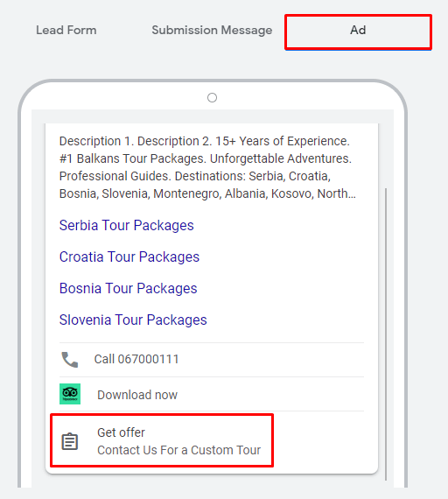
Task: Click the lead form clipboard icon
Action: [70, 441]
